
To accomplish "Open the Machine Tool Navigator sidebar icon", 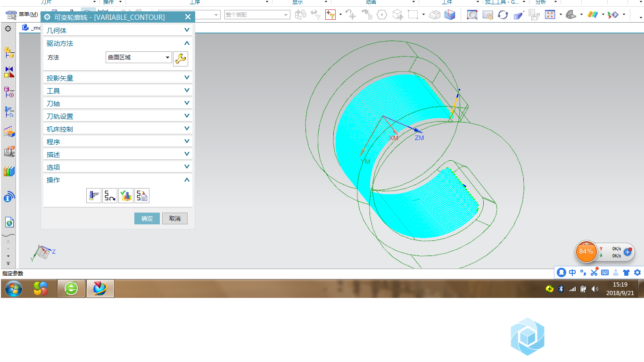I will (9, 151).
